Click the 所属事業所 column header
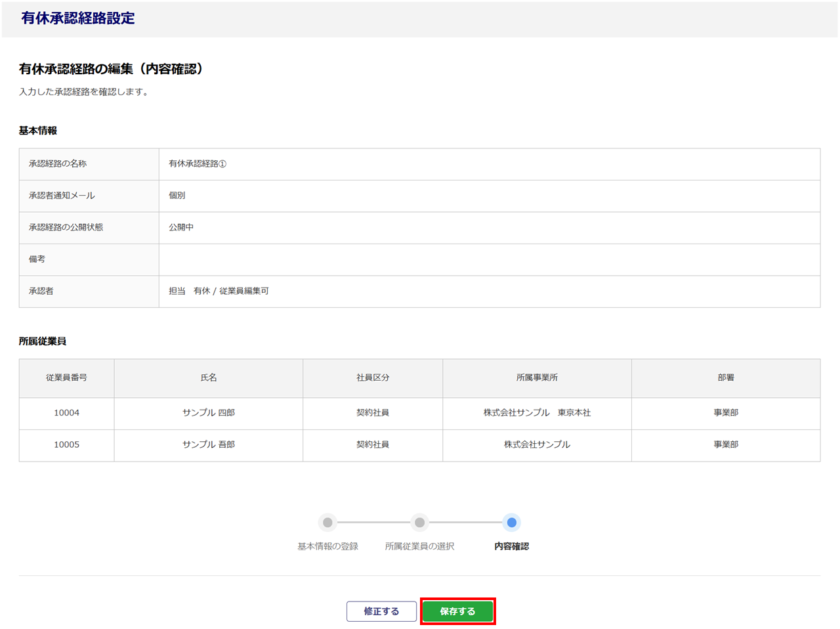 (537, 378)
